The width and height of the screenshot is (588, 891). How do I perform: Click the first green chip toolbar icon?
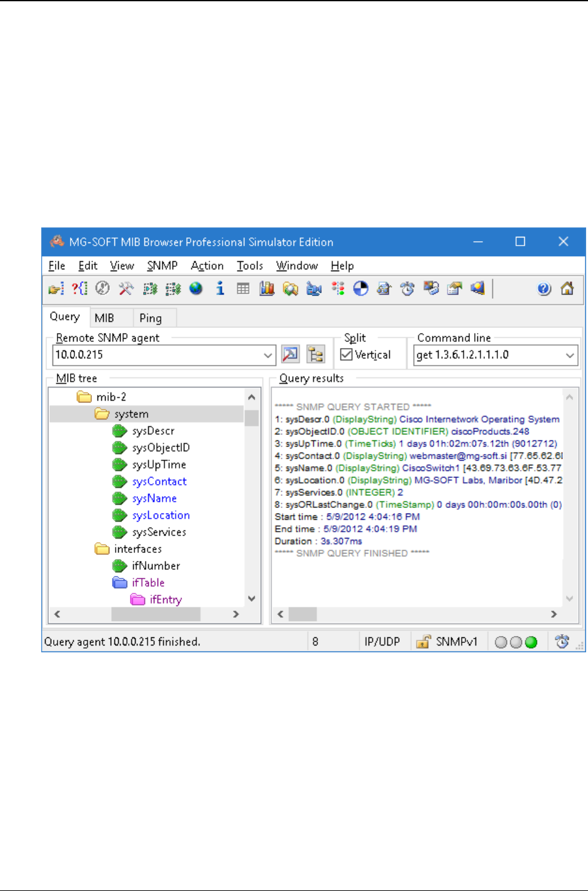[150, 289]
